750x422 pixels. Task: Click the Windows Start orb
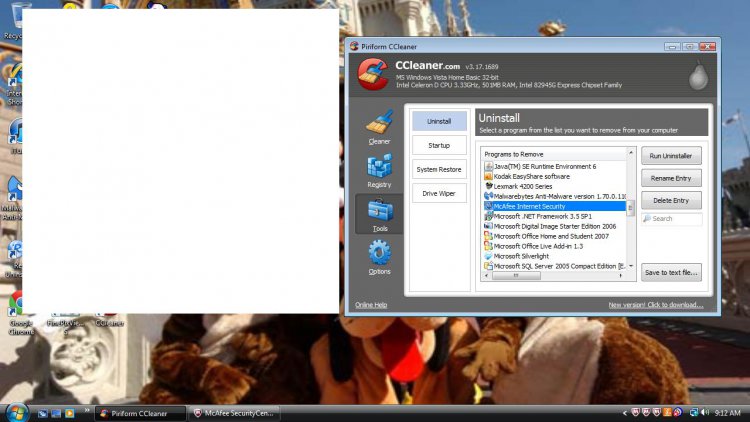point(16,412)
